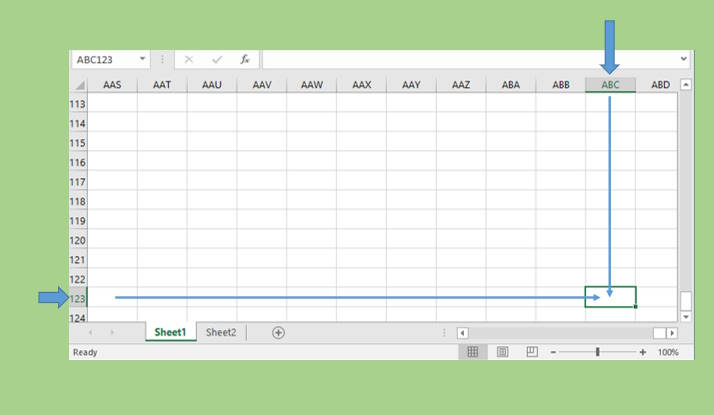This screenshot has height=415, width=714.
Task: Select column ABC header
Action: (x=610, y=85)
